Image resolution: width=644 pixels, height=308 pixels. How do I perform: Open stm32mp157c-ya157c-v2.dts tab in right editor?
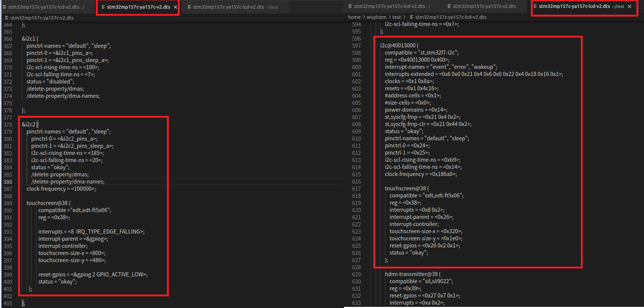484,6
